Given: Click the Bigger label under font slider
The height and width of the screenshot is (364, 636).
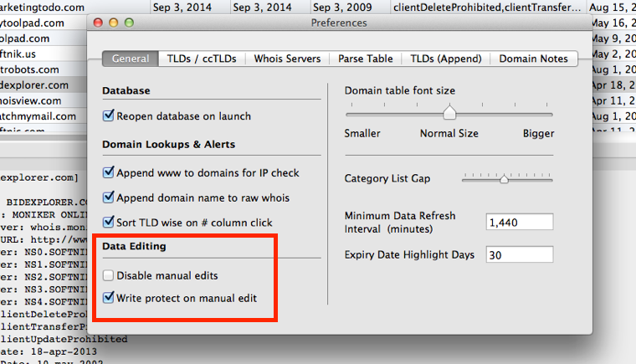Looking at the screenshot, I should [x=538, y=133].
